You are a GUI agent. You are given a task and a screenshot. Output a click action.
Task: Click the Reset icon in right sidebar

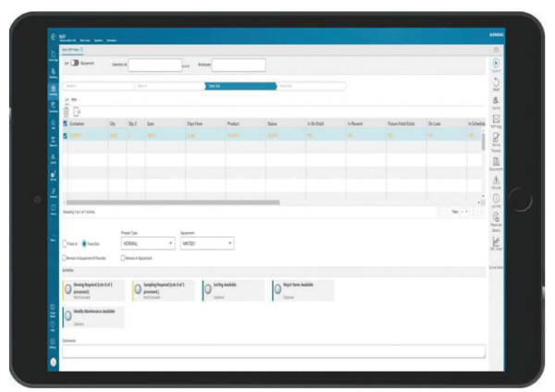pos(496,84)
